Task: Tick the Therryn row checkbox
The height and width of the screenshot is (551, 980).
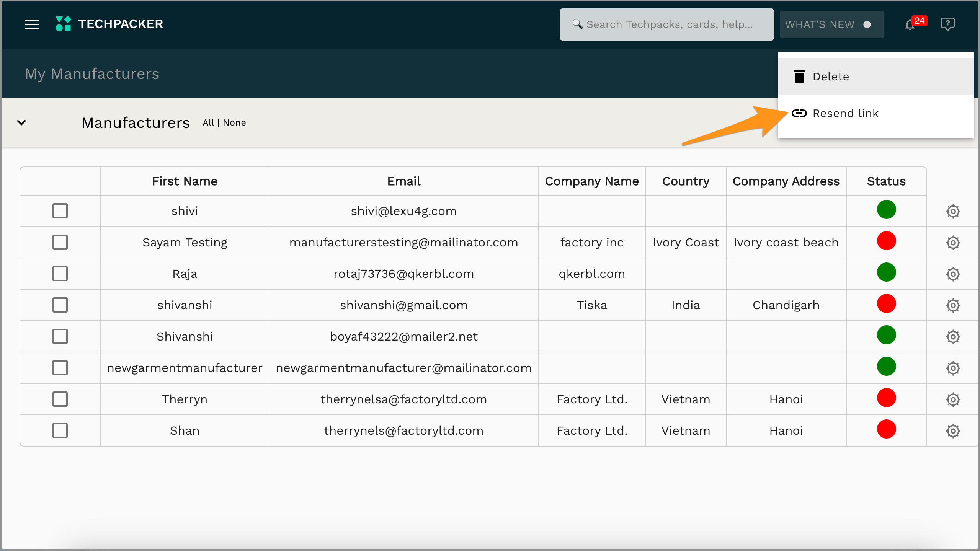Action: (60, 399)
